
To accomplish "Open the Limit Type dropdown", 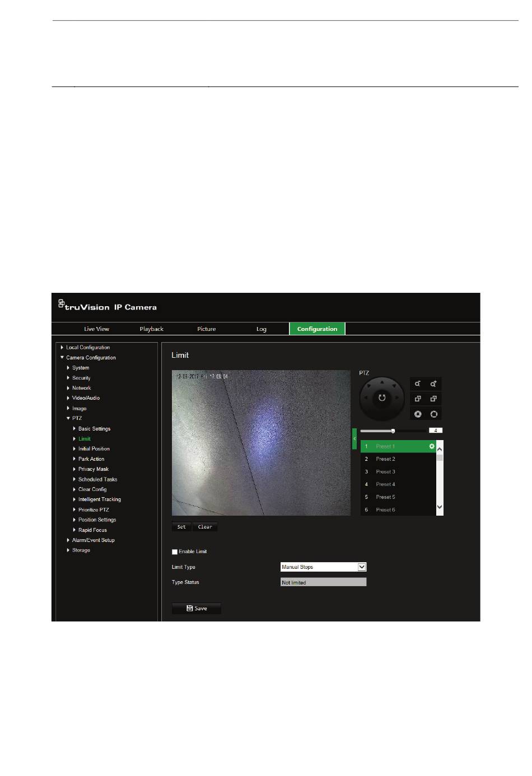I will tap(362, 567).
